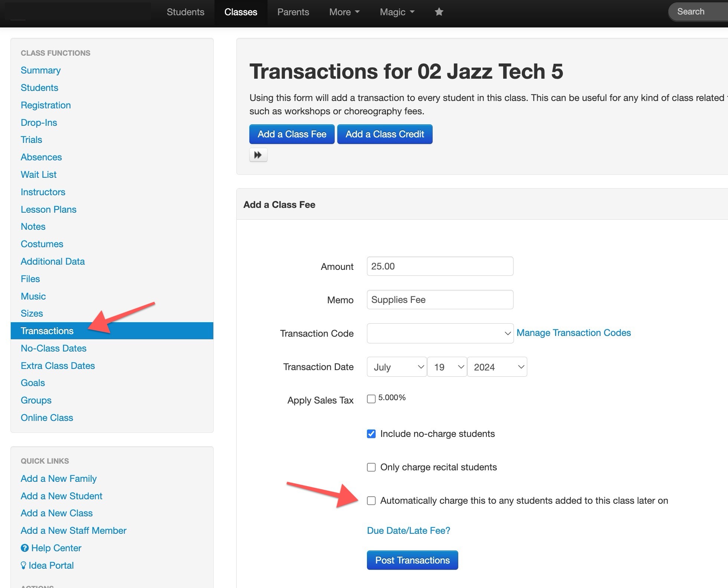The width and height of the screenshot is (728, 588).
Task: Enable the Apply Sales Tax 5.000% checkbox
Action: pos(371,399)
